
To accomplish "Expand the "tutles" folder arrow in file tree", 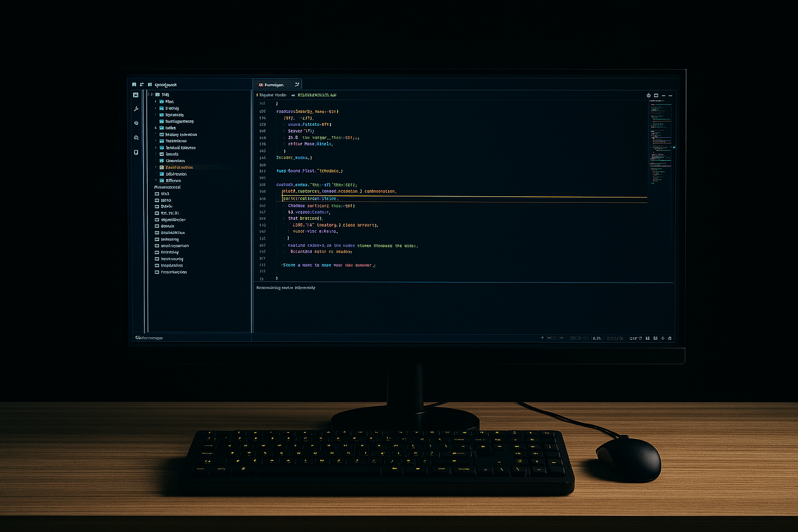I will 155,128.
